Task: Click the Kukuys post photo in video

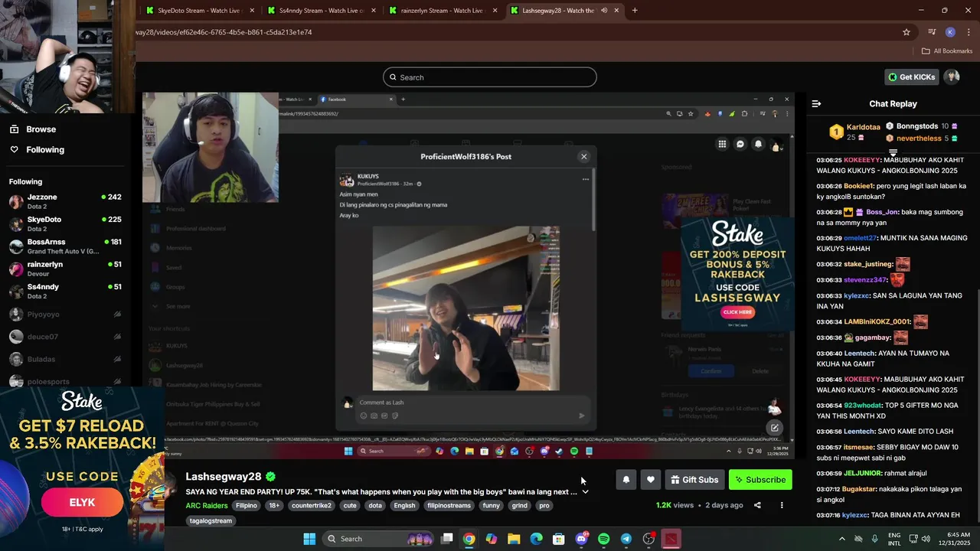Action: (465, 308)
